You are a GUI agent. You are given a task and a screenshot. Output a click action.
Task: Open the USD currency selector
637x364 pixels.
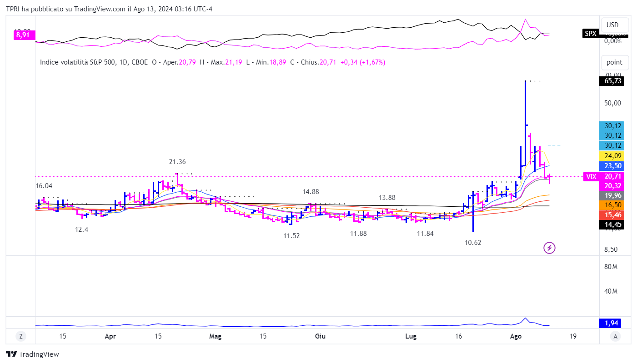(615, 25)
